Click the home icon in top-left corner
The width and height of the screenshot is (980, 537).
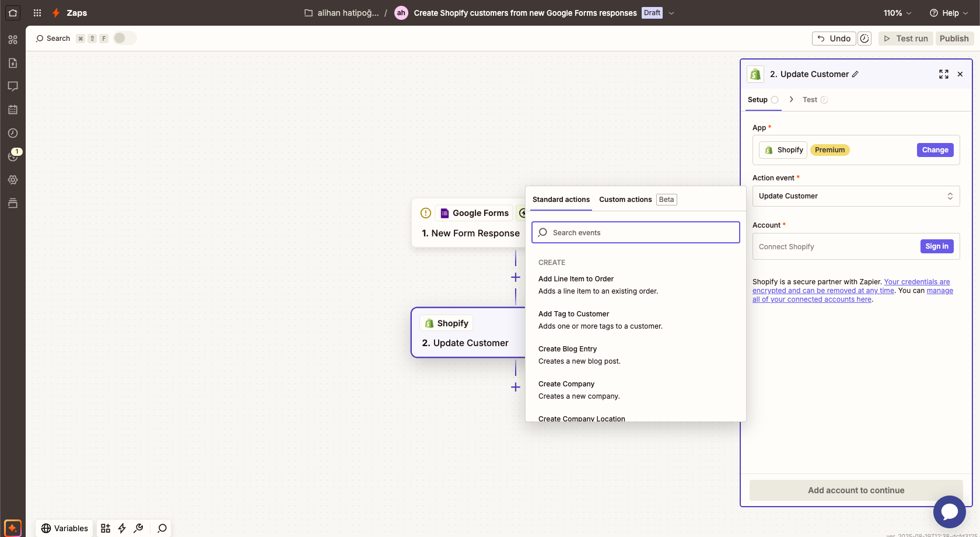[x=13, y=13]
